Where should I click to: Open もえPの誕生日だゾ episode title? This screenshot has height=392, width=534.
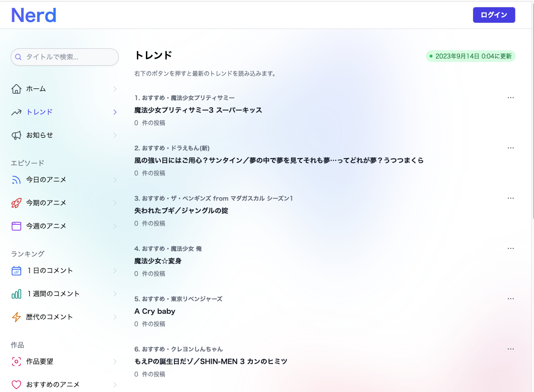click(211, 362)
